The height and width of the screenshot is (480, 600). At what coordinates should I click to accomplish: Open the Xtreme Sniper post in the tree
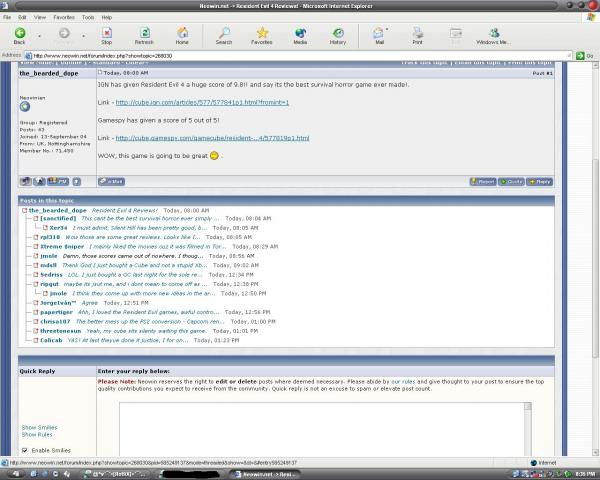point(62,247)
